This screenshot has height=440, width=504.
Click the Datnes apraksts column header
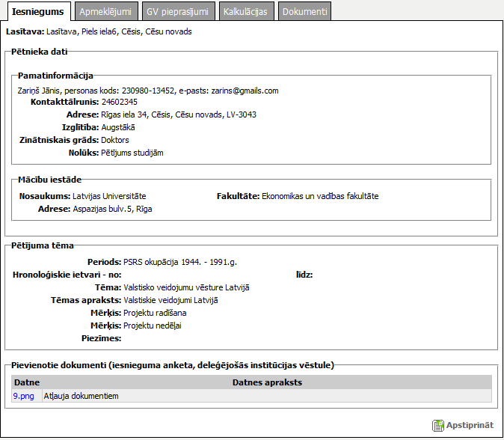click(267, 382)
